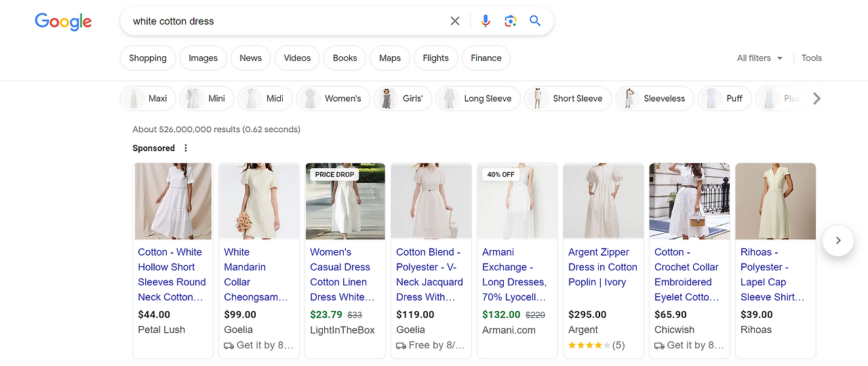Screen dimensions: 868x366
Task: Switch to the Shopping tab
Action: [x=148, y=58]
